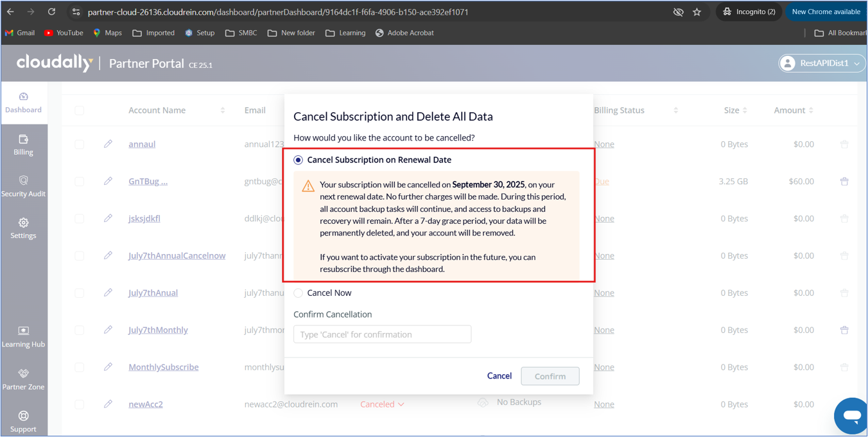Tick the July7thAnnualCancelnow row checkbox
The height and width of the screenshot is (437, 868).
coord(80,256)
